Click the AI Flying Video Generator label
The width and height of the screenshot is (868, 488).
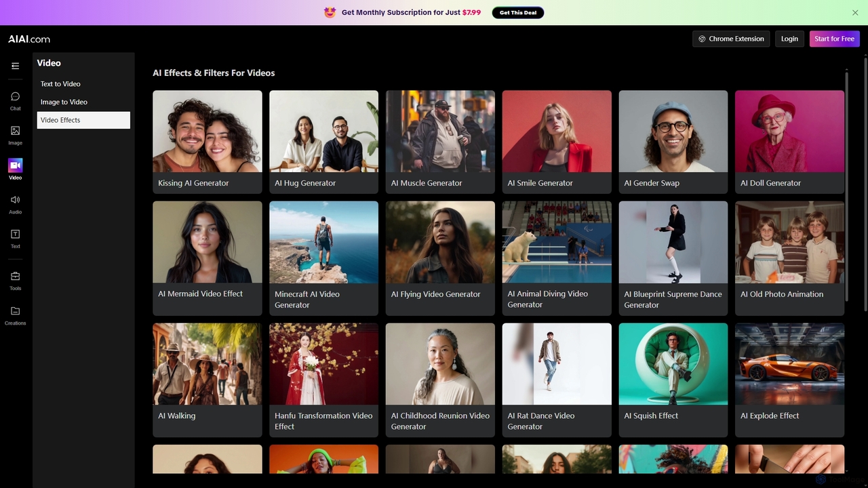click(x=436, y=294)
